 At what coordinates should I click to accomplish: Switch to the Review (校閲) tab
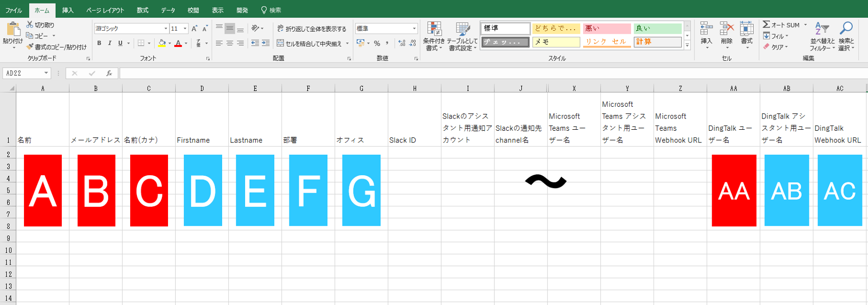click(x=193, y=10)
